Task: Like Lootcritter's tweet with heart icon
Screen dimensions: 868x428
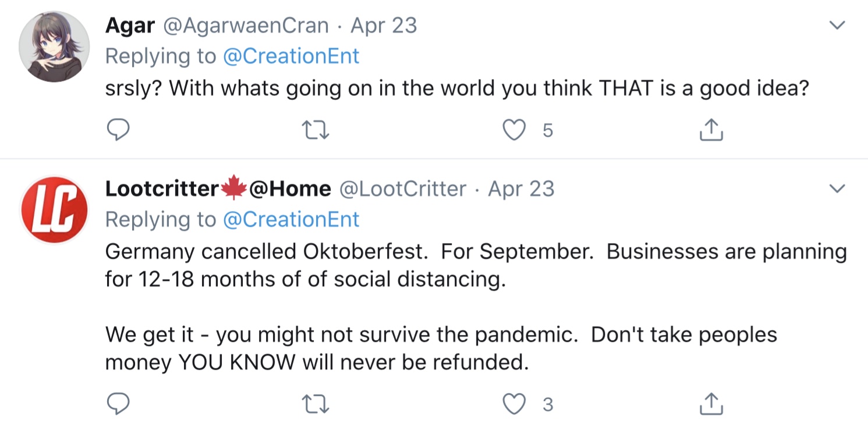Action: pyautogui.click(x=514, y=404)
